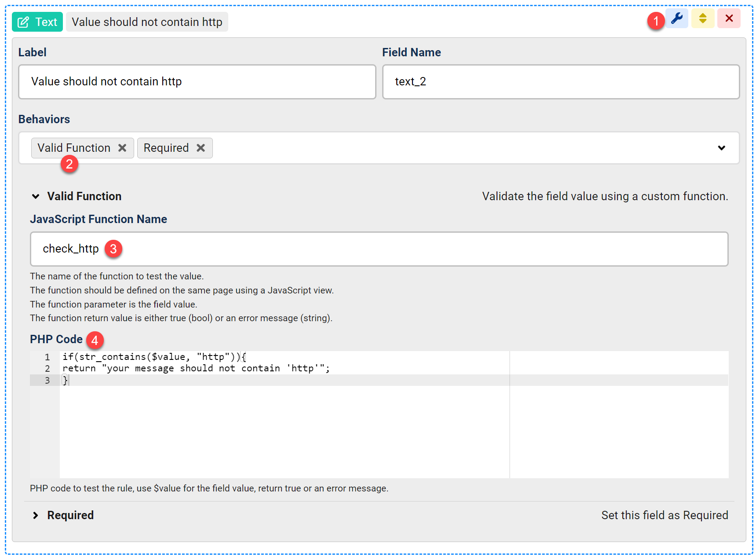Click the yellow reorder arrows icon

[703, 18]
